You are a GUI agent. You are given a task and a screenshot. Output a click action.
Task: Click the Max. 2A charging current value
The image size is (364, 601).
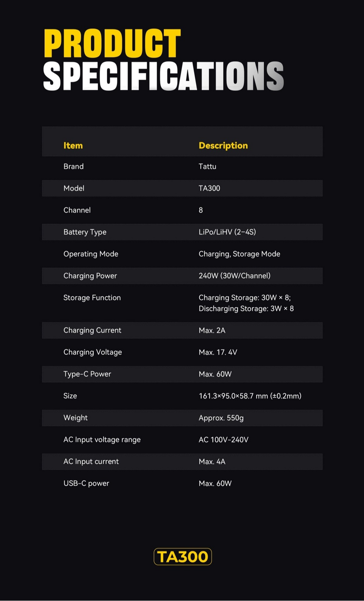click(x=212, y=331)
